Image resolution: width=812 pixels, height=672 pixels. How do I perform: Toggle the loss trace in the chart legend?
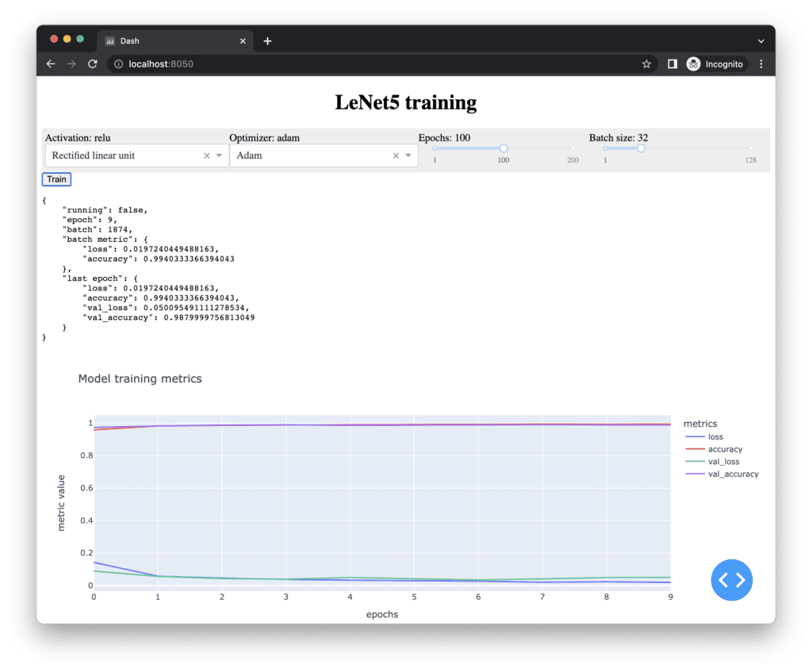716,436
